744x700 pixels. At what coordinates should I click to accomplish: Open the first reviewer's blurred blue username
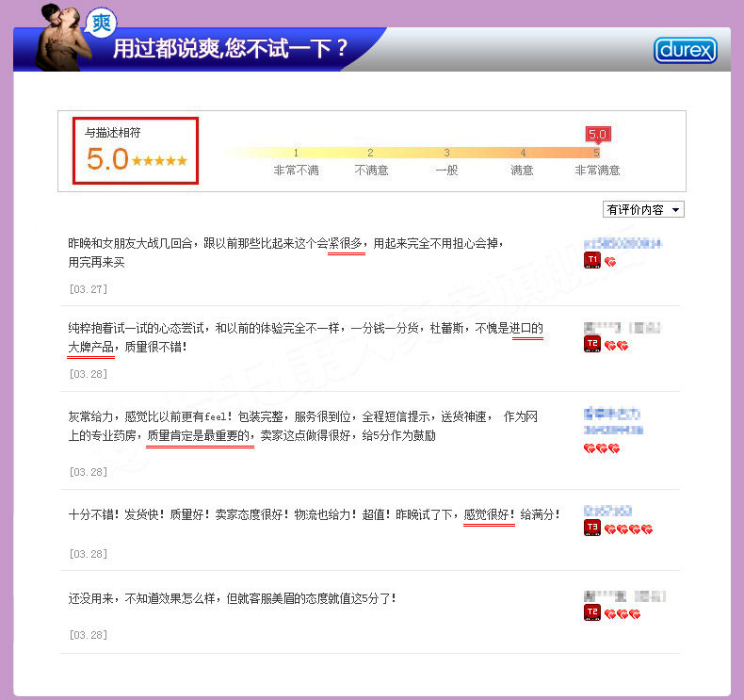pyautogui.click(x=622, y=243)
